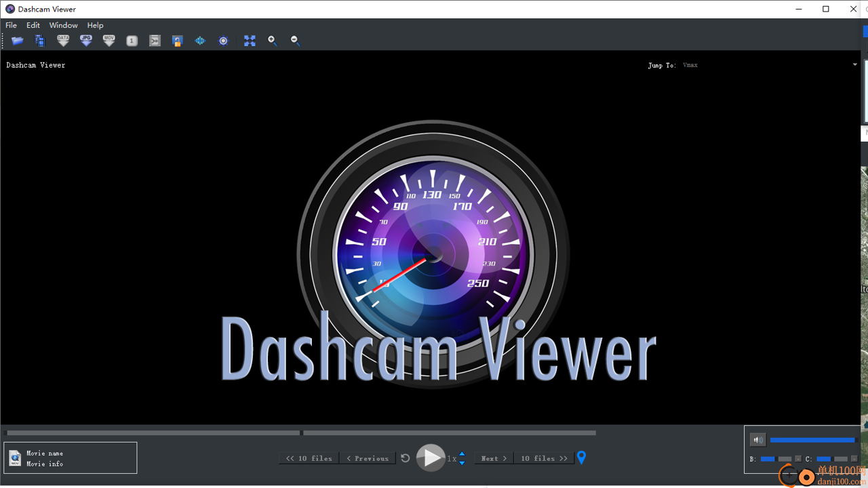Go to the Previous file
868x488 pixels.
(368, 458)
